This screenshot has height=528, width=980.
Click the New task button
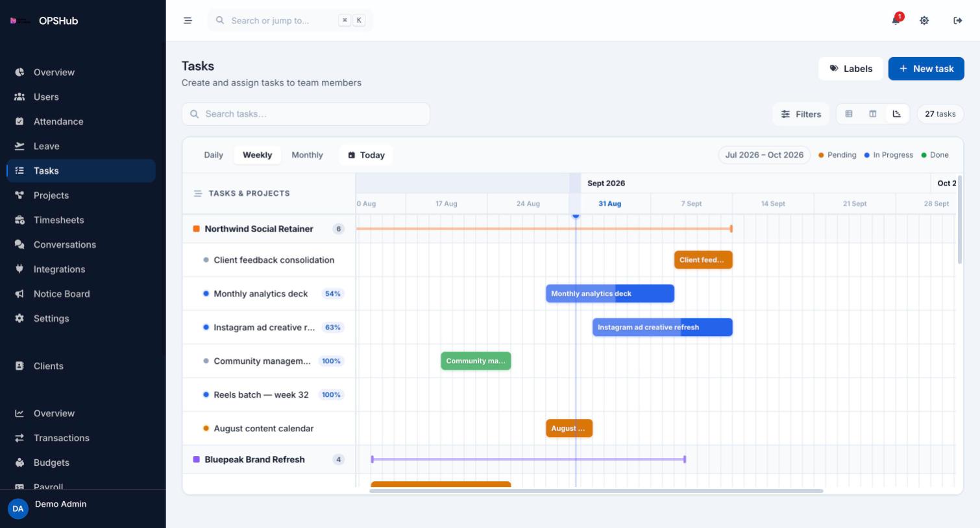coord(926,69)
